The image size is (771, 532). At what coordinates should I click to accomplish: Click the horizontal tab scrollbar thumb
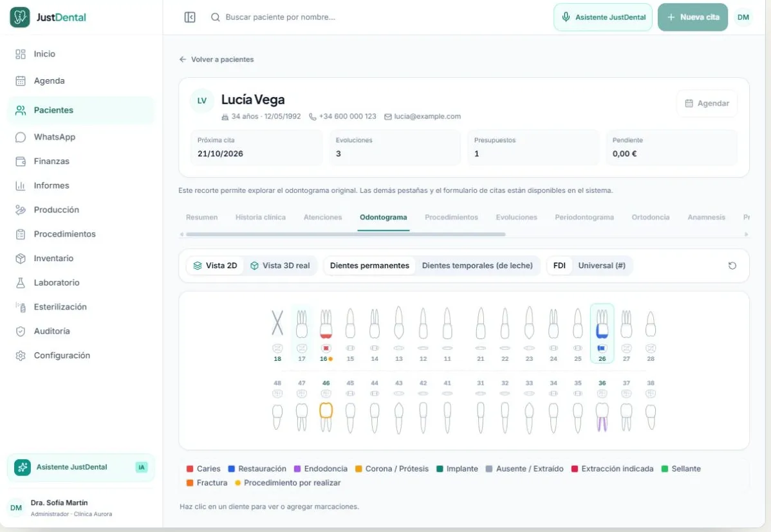click(x=346, y=235)
